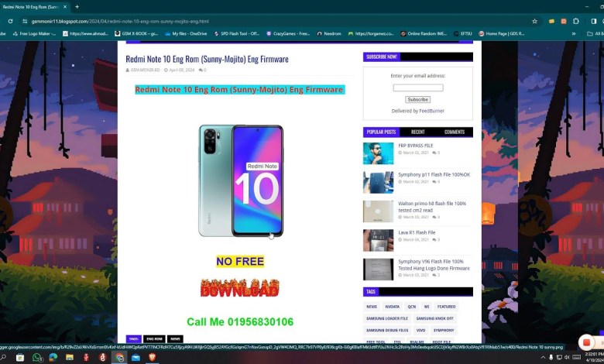Open the FRP BYPASS FILE post
Screen dimensions: 604x364
coord(416,146)
